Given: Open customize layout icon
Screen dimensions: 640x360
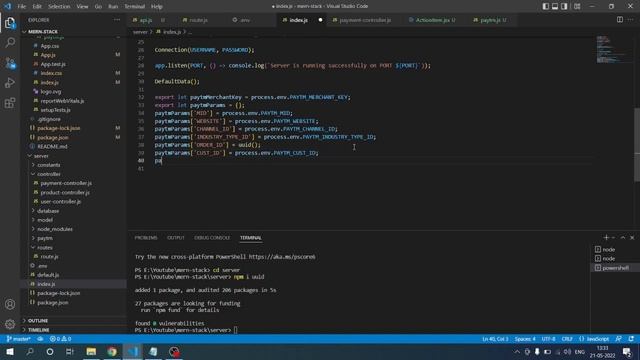Looking at the screenshot, I should (x=577, y=6).
